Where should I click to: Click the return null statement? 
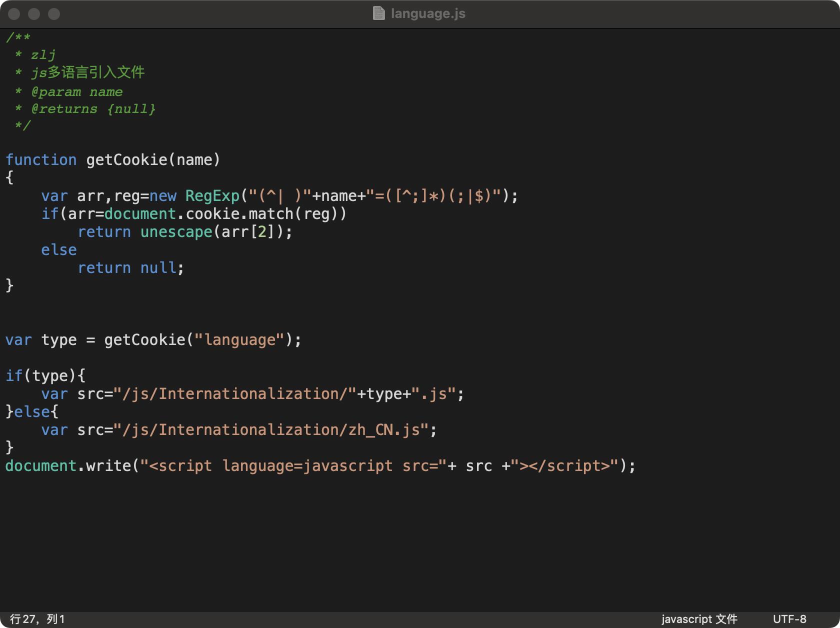pyautogui.click(x=131, y=268)
